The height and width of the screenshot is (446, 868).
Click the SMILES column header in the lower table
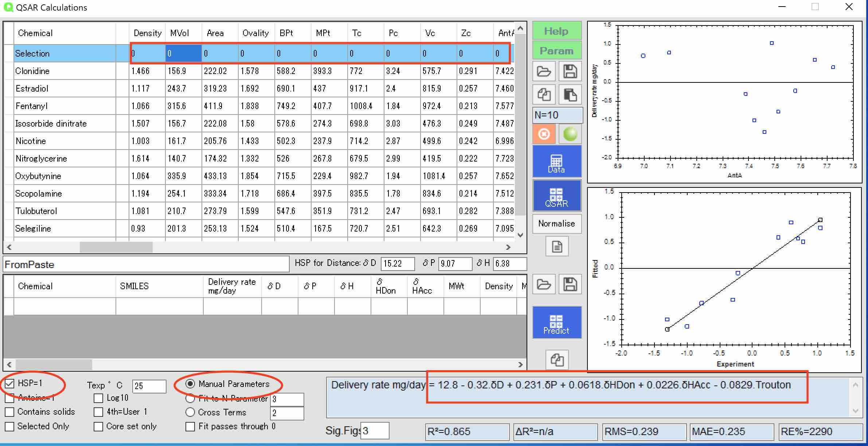pos(160,286)
